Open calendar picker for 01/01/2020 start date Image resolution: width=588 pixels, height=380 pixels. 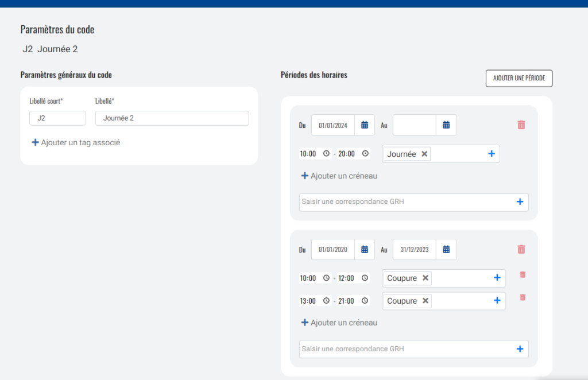[365, 249]
